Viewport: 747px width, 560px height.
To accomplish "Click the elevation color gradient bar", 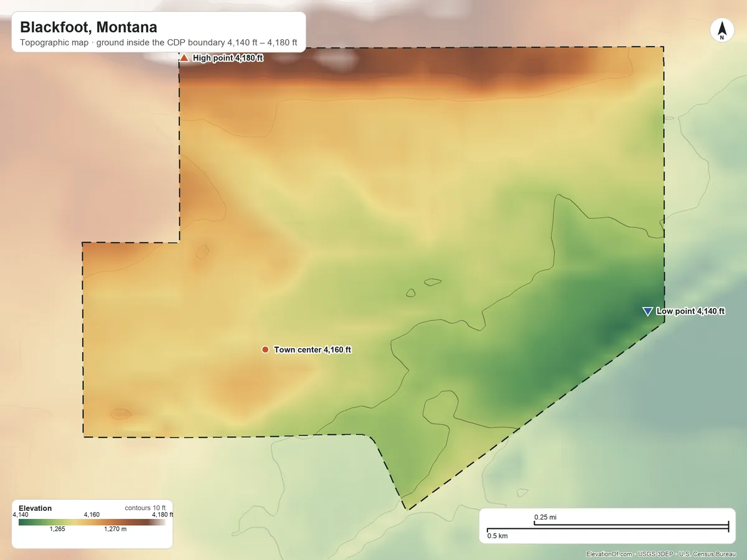I will [x=93, y=523].
